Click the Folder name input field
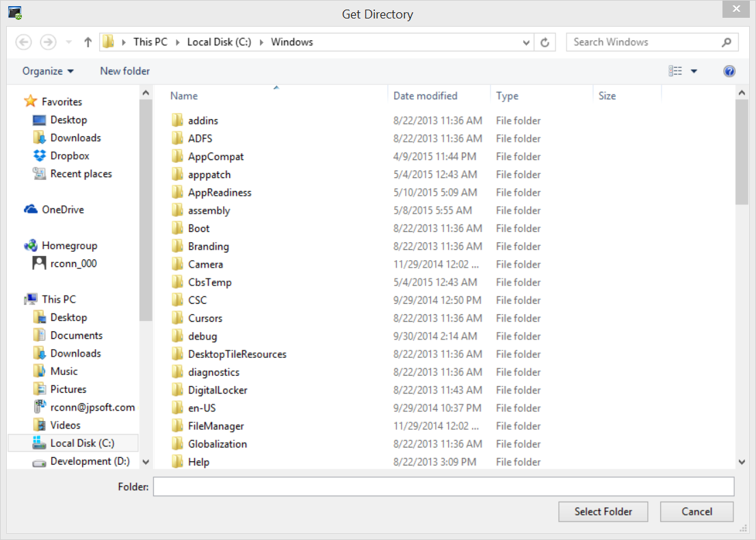 click(x=443, y=487)
